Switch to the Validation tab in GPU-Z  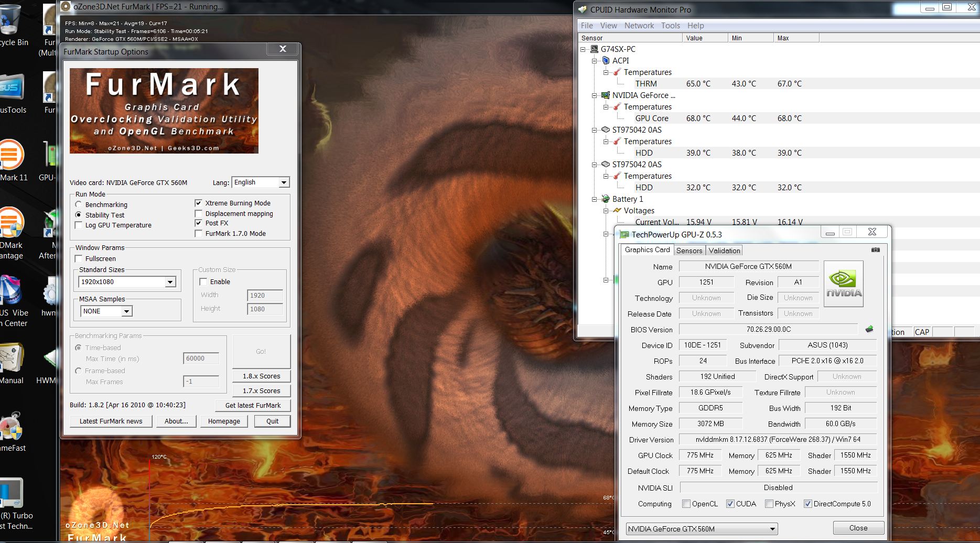(x=724, y=251)
